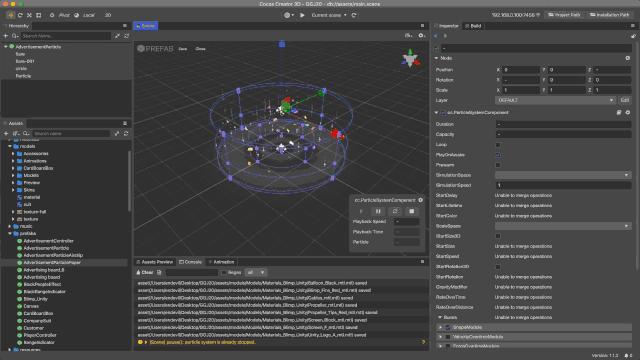640x360 pixels.
Task: Add a new node in Hierarchy panel
Action: [6, 36]
